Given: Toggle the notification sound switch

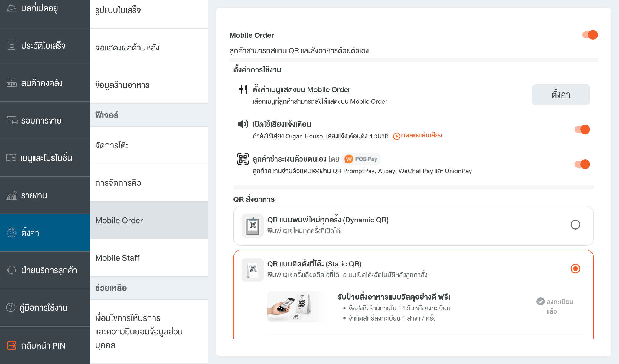Looking at the screenshot, I should tap(582, 130).
